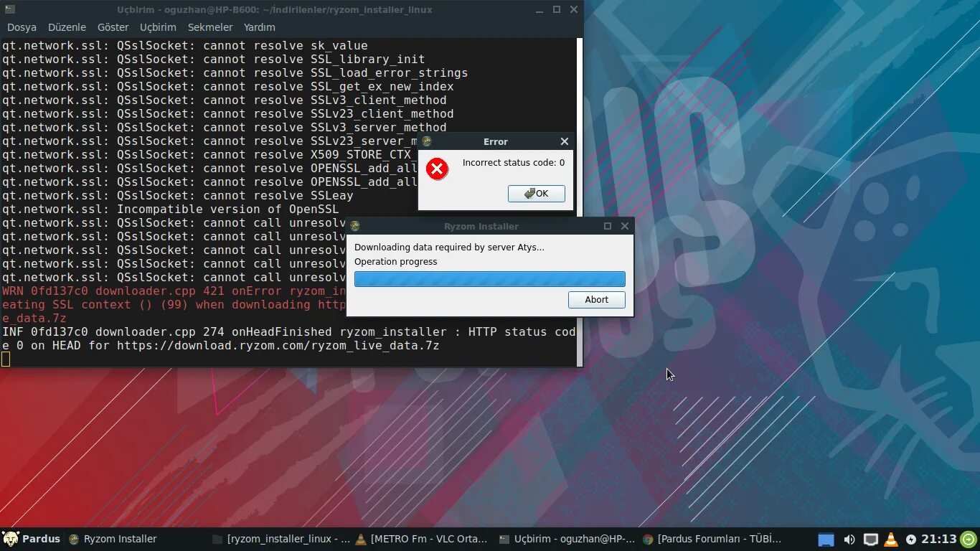Click the "SSL_library_init" terminal line

coord(213,60)
